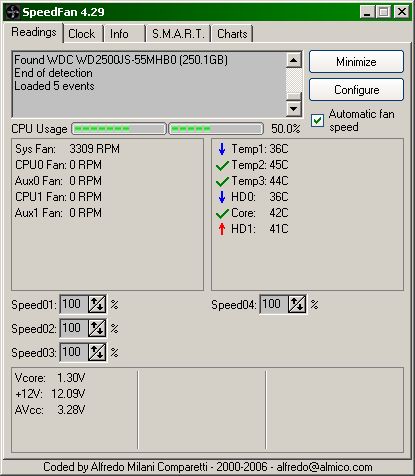Viewport: 415px width, 476px height.
Task: Click the second CPU usage bar
Action: pos(216,129)
